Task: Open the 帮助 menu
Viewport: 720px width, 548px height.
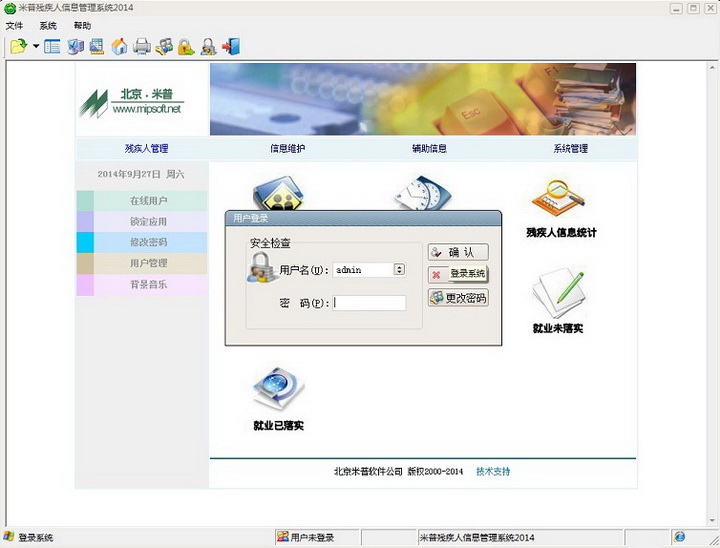Action: [82, 26]
